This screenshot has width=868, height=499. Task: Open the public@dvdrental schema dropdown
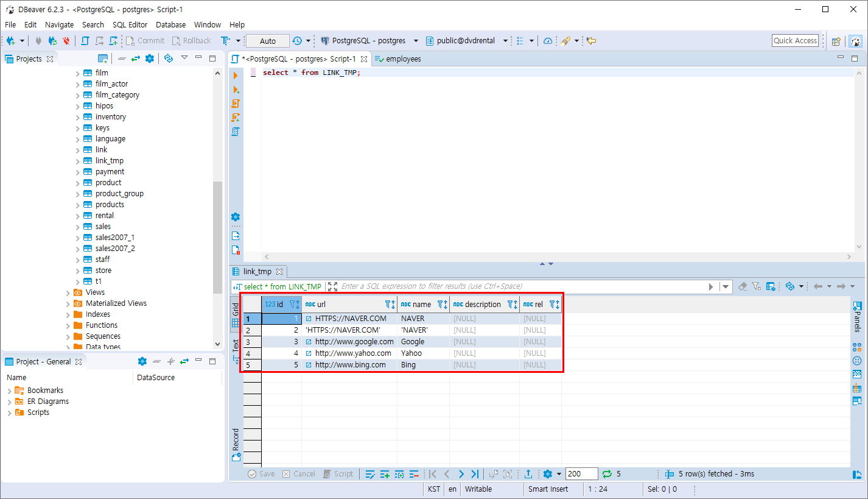467,41
